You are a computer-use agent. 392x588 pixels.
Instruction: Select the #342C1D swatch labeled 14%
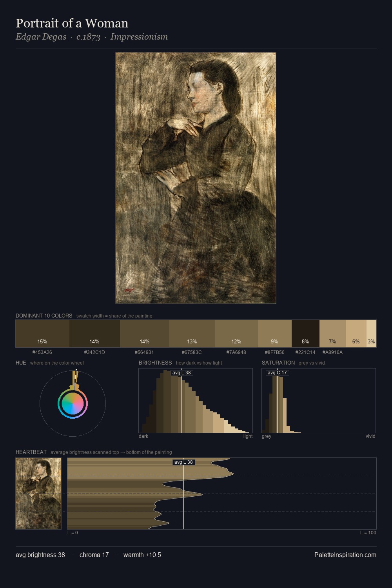click(x=94, y=334)
